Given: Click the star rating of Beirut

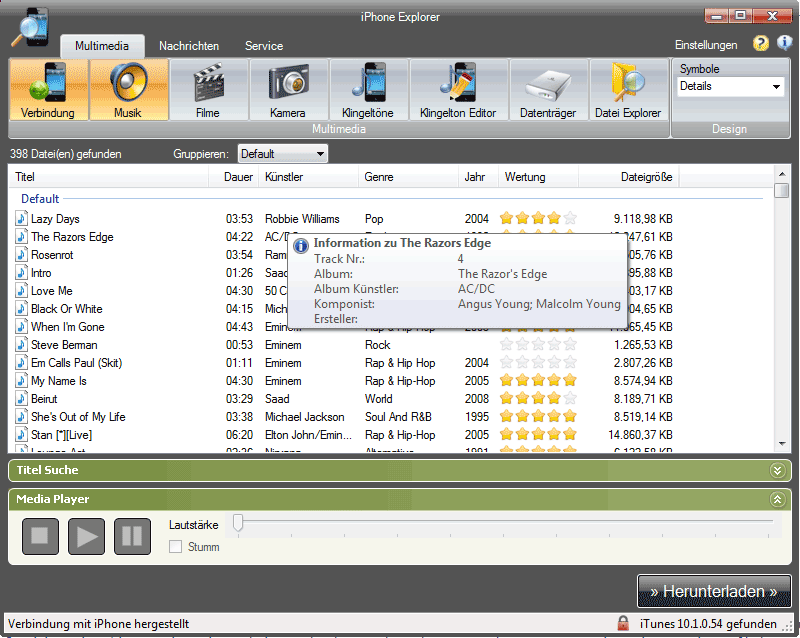Looking at the screenshot, I should [538, 399].
